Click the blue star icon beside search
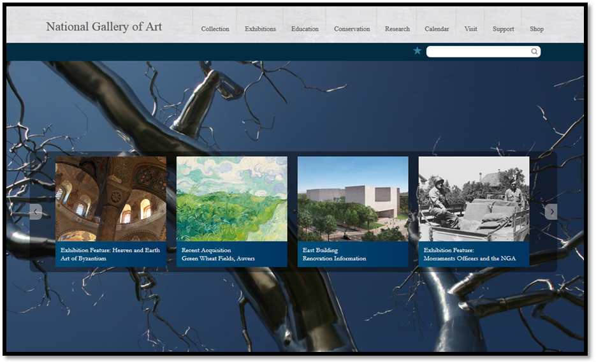The height and width of the screenshot is (364, 596). (x=417, y=50)
